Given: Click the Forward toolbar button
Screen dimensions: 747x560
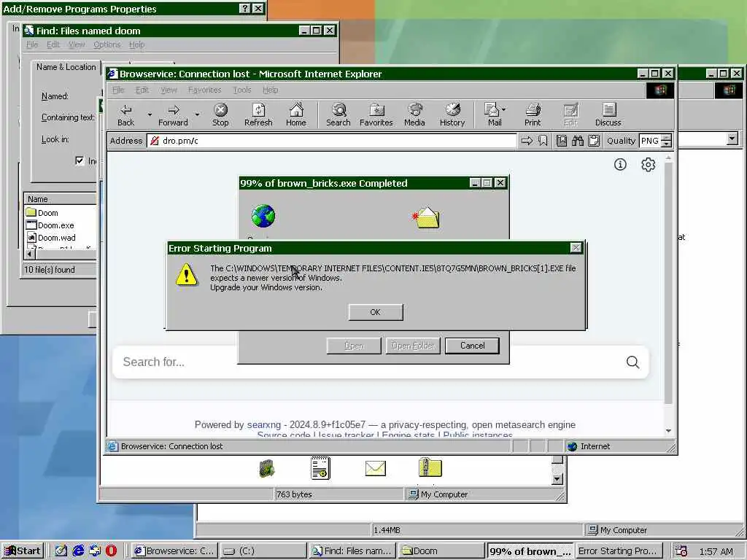Looking at the screenshot, I should (173, 115).
